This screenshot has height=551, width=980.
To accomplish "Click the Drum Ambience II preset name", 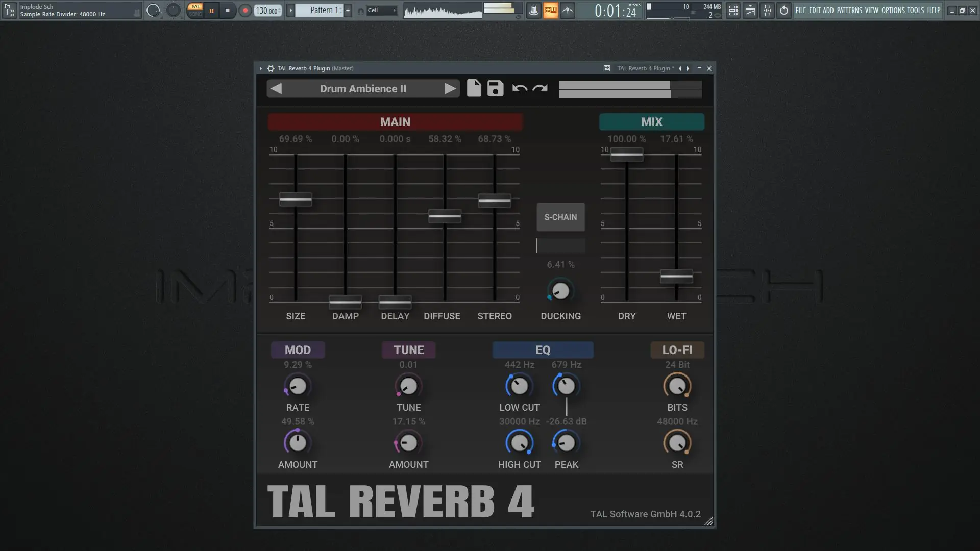I will click(363, 89).
